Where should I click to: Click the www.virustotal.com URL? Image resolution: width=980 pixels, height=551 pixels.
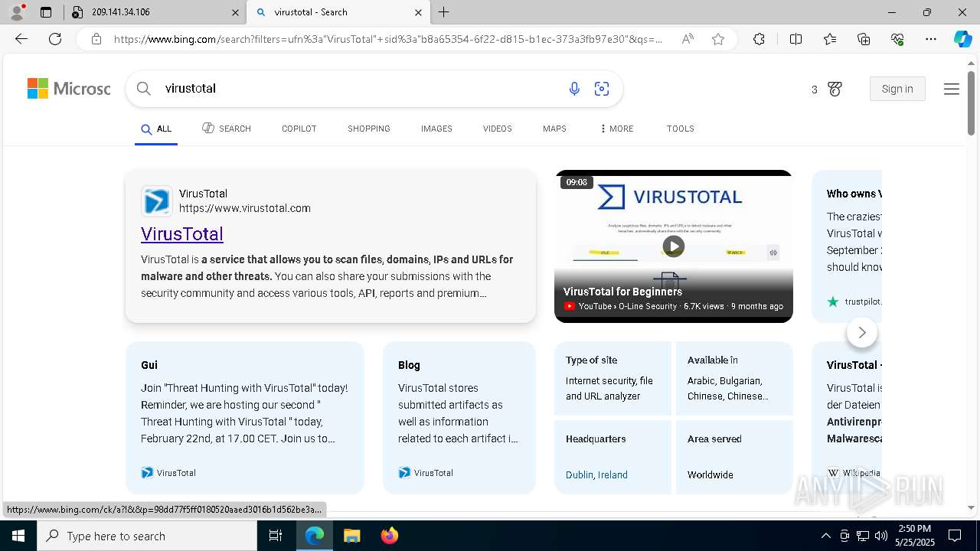click(245, 208)
